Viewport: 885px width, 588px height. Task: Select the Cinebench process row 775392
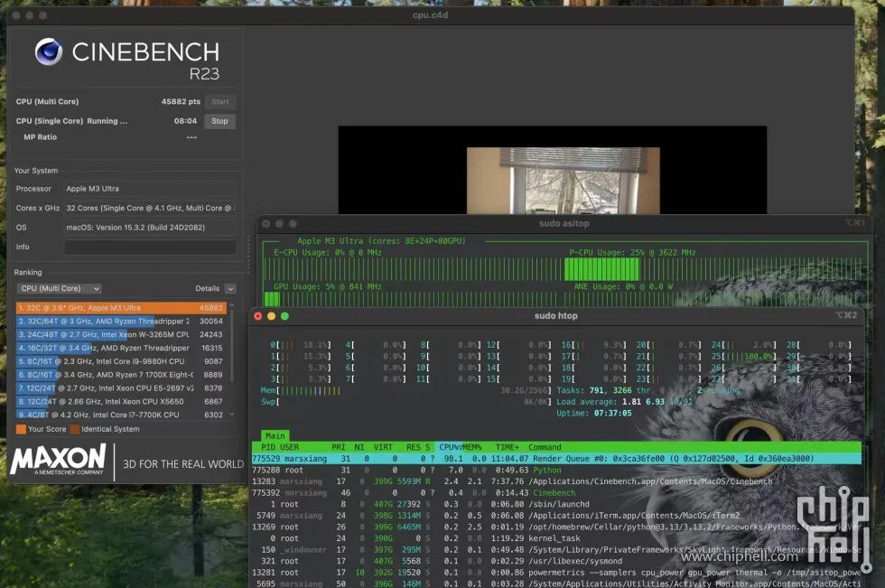pos(556,492)
